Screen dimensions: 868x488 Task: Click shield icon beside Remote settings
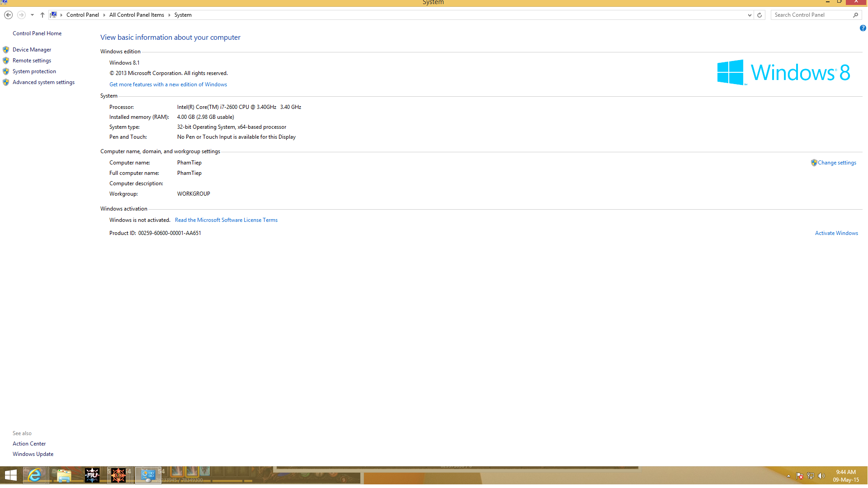pyautogui.click(x=6, y=61)
